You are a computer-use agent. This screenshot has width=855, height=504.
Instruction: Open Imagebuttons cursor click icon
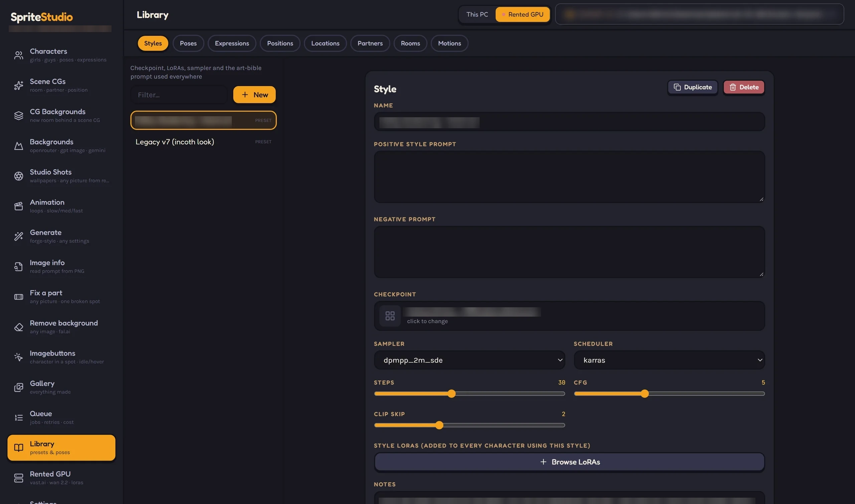point(19,357)
